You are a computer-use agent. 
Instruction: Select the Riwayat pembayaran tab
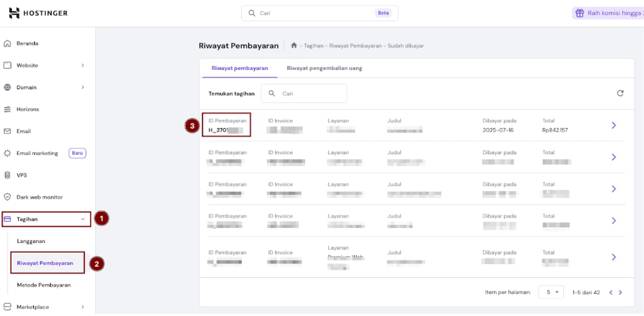(239, 68)
